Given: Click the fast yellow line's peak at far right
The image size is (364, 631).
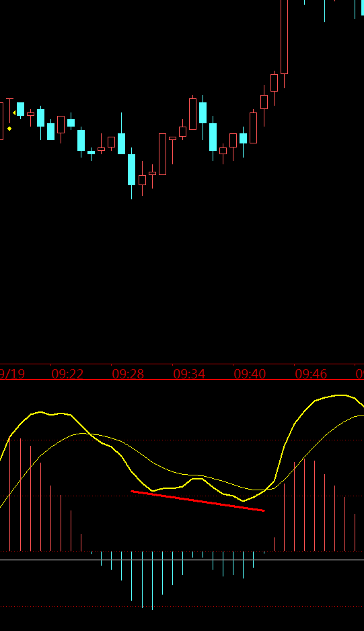Looking at the screenshot, I should [x=341, y=395].
